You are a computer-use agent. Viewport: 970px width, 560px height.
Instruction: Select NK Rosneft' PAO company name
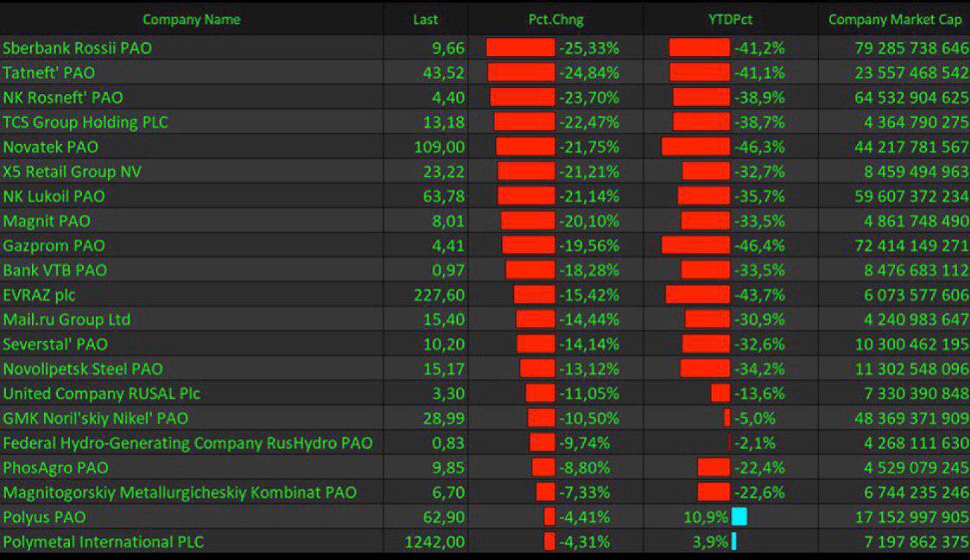tap(63, 98)
